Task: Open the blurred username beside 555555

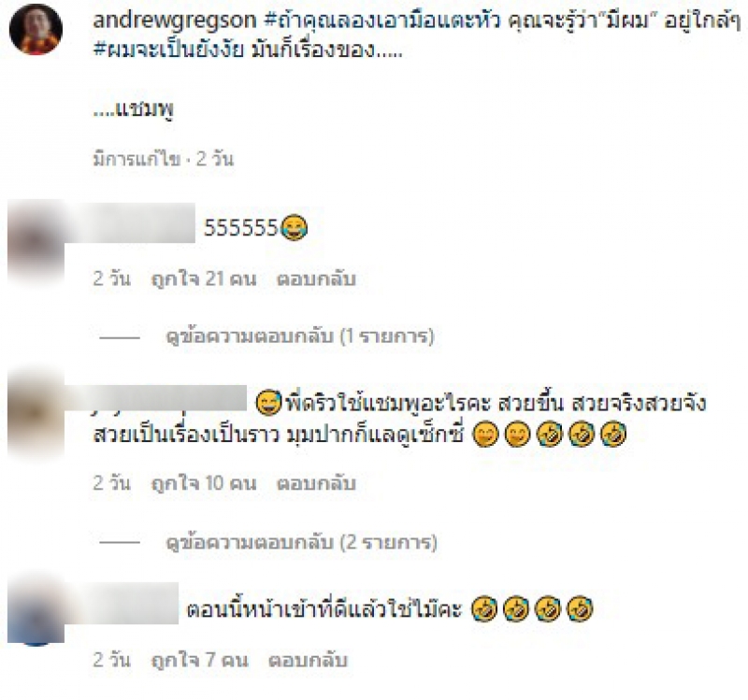Action: click(x=130, y=223)
